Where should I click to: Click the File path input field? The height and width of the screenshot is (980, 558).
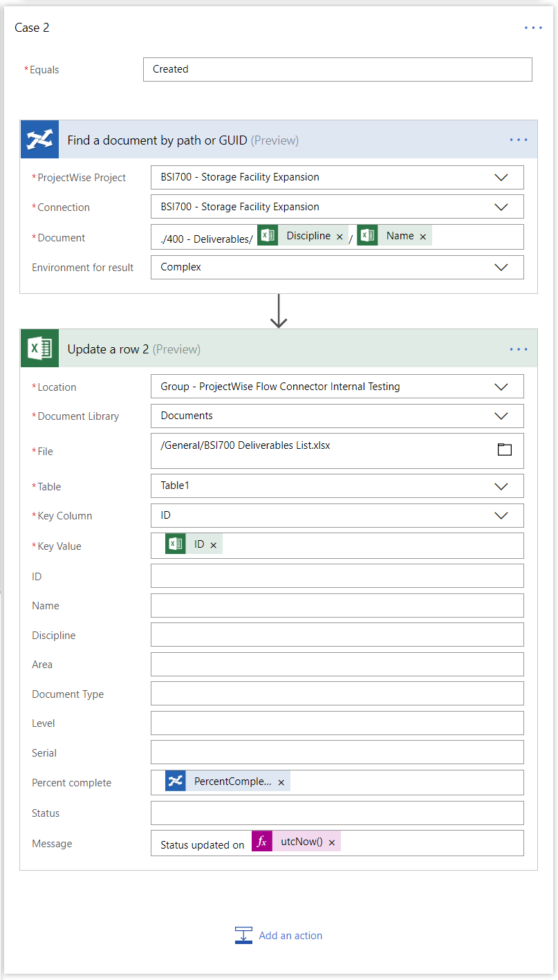pos(337,451)
